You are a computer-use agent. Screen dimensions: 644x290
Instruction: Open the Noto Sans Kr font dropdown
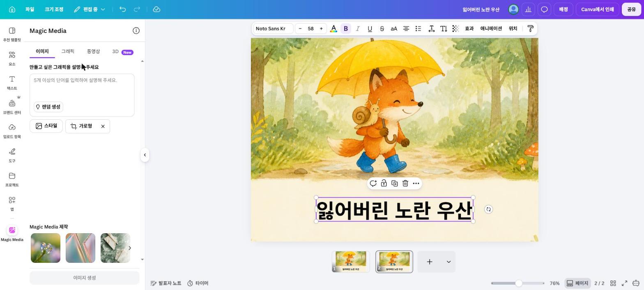point(273,28)
